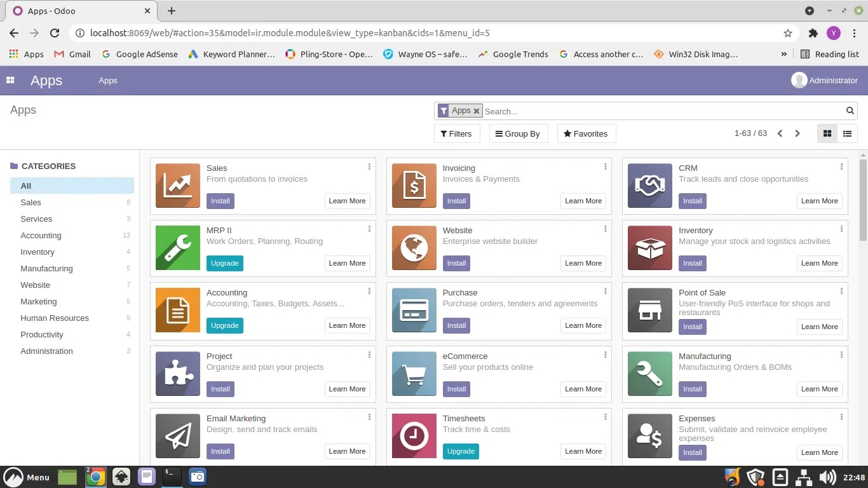
Task: Open the Administrator user menu
Action: 824,80
